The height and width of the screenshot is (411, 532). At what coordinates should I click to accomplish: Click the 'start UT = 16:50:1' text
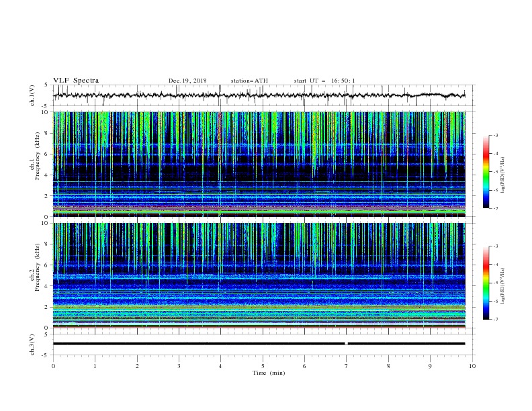click(324, 81)
